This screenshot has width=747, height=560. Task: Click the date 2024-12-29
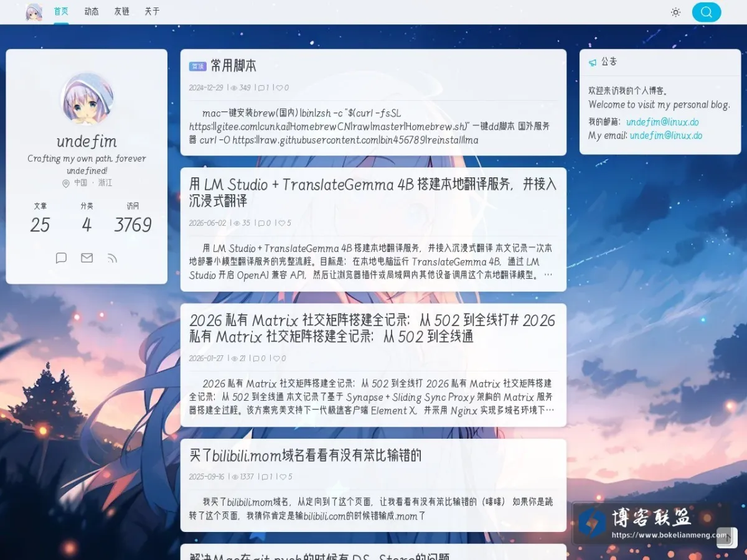[206, 88]
